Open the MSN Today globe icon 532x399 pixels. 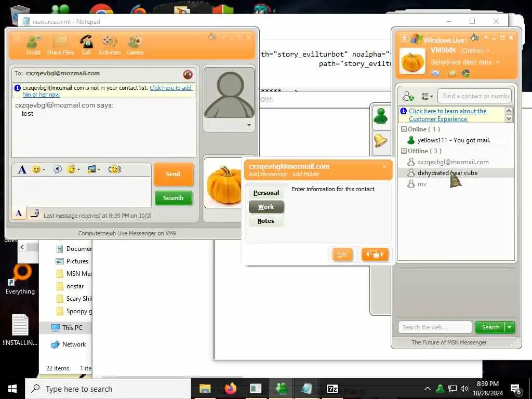(x=466, y=73)
